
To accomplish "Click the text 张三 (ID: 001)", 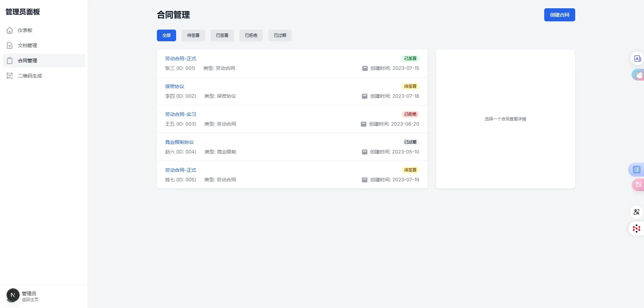I will (180, 68).
